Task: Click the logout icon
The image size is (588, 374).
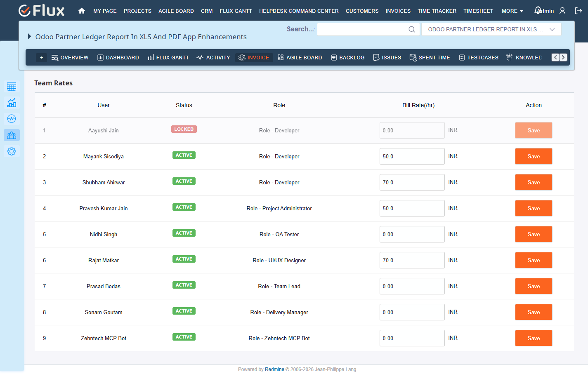Action: tap(579, 11)
